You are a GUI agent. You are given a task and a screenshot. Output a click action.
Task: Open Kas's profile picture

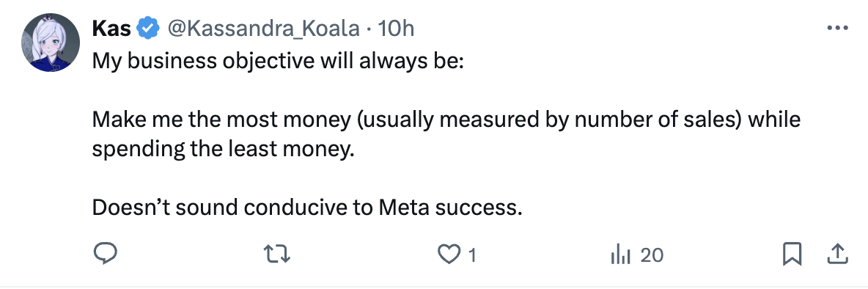coord(51,43)
